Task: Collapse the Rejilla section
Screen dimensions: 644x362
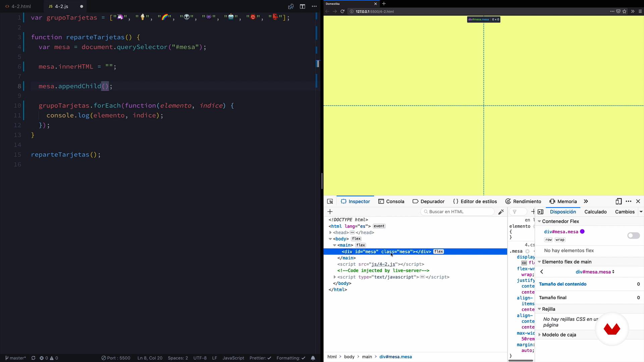Action: [x=540, y=309]
